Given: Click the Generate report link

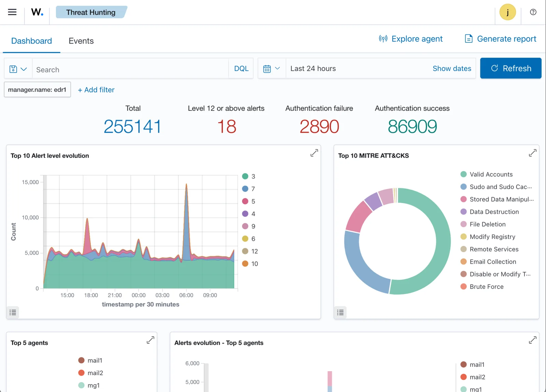Looking at the screenshot, I should (x=500, y=39).
